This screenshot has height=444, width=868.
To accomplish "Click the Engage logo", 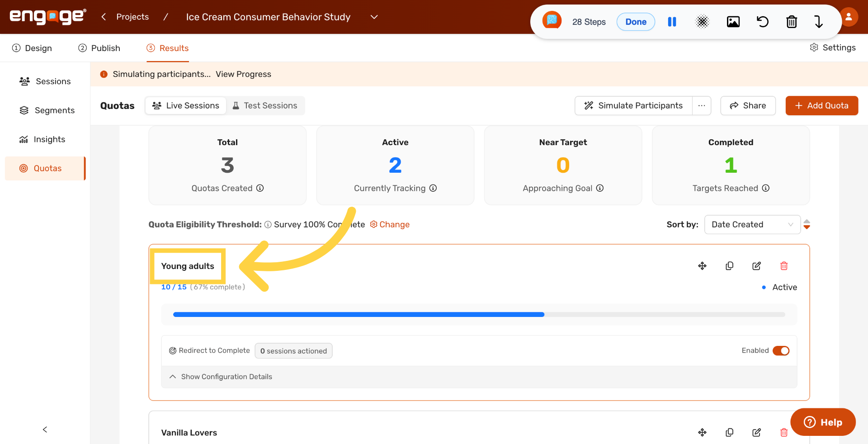I will coord(48,17).
